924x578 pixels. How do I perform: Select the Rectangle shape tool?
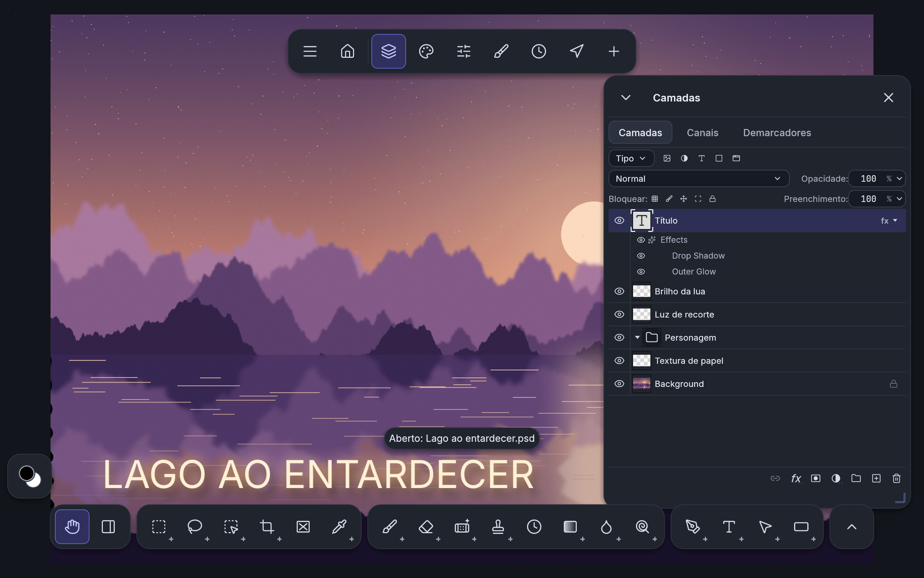801,527
